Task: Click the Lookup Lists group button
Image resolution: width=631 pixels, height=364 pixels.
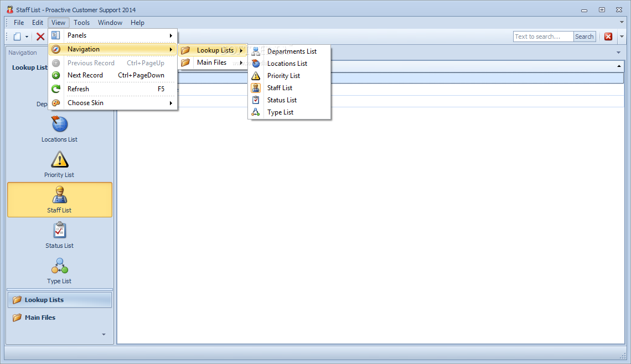Action: click(60, 300)
